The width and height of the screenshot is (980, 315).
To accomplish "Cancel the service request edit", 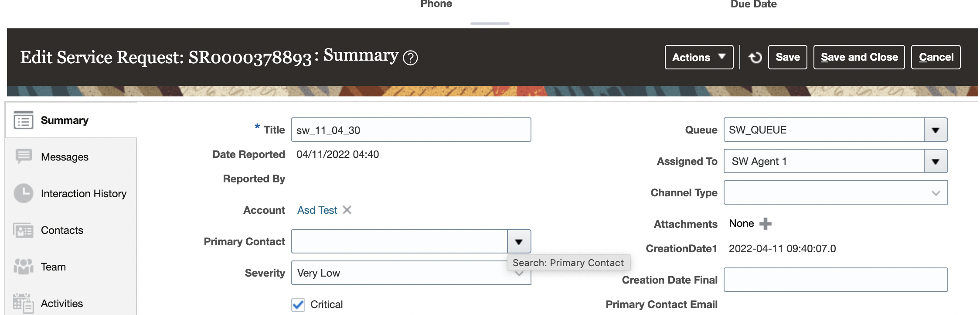I will [936, 57].
